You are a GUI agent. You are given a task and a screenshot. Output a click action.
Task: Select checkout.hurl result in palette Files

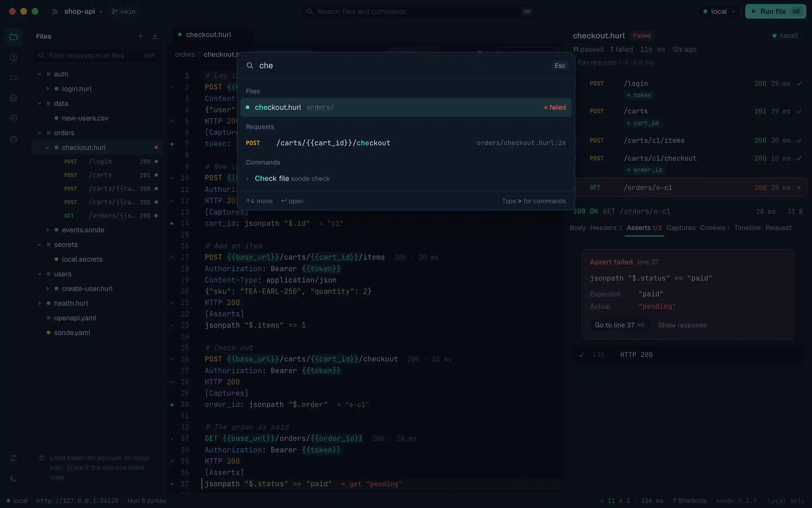click(x=406, y=107)
